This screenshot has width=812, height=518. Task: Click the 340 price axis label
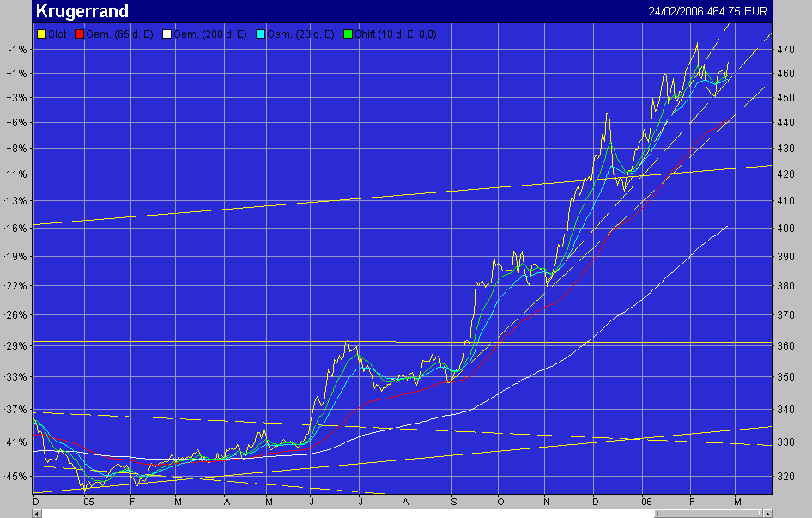(x=785, y=410)
